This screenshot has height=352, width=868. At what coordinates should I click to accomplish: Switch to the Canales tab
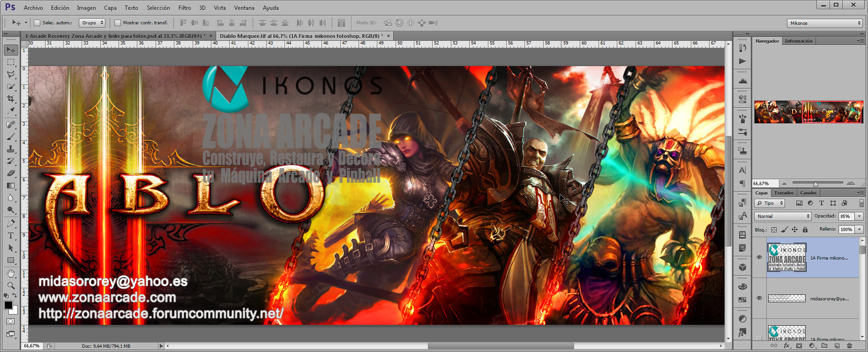coord(808,193)
